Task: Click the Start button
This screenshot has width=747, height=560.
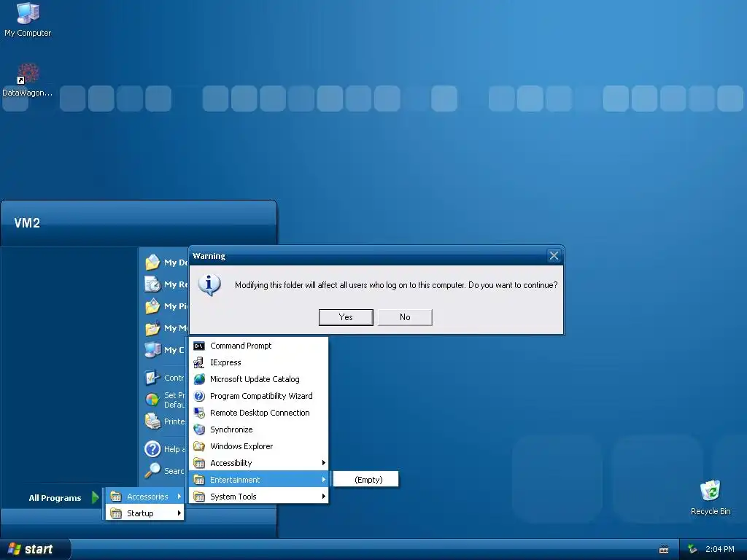Action: pos(35,550)
